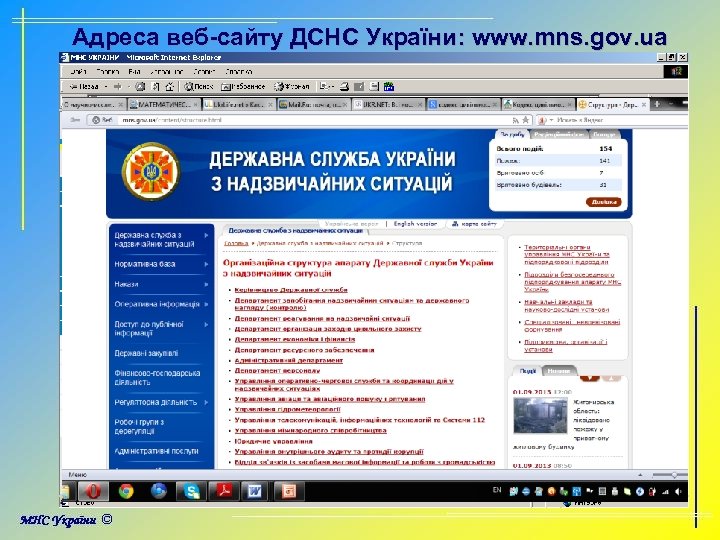Expand the Накази sidebar menu
720x540 pixels.
tap(206, 284)
